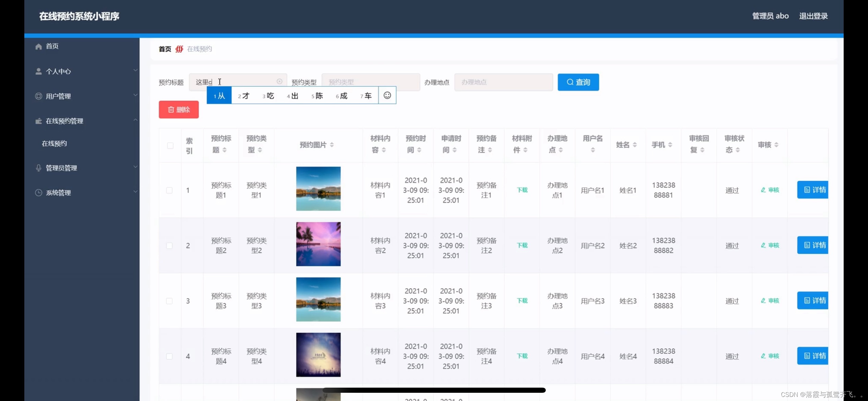Choose IME candidate 1 从

[x=219, y=96]
